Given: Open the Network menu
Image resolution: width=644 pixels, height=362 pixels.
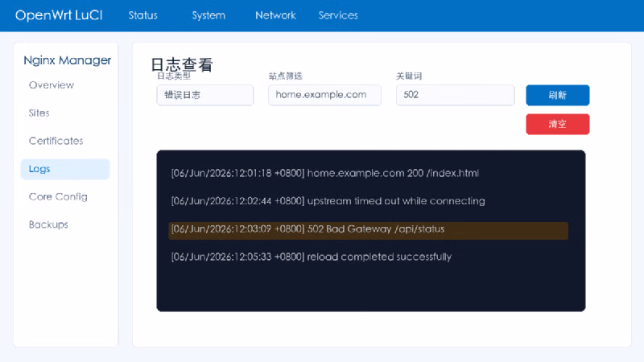Looking at the screenshot, I should click(x=275, y=15).
